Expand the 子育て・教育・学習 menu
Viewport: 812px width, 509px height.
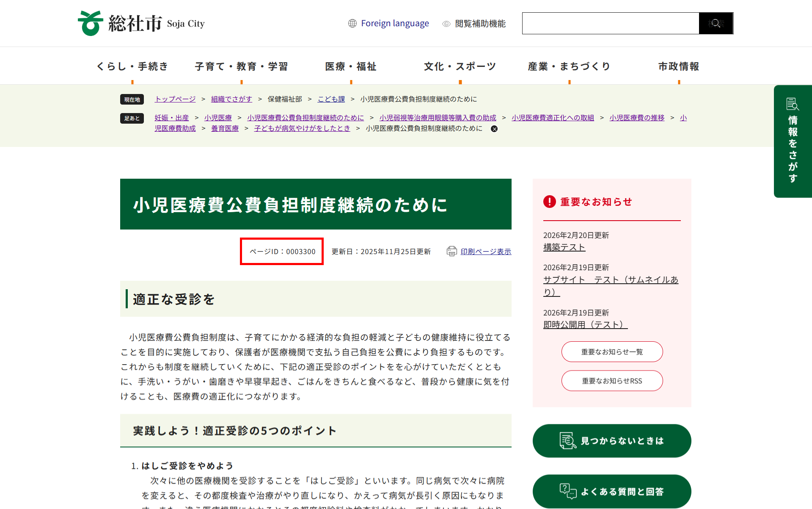point(241,66)
